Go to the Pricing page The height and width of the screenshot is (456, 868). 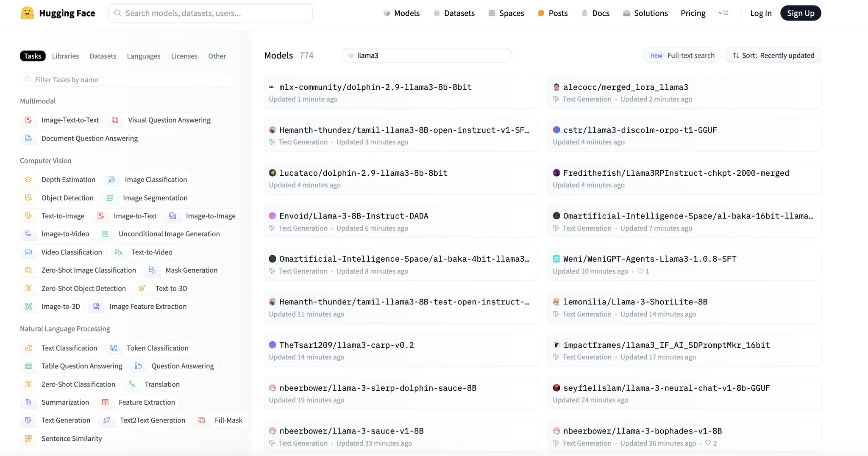coord(693,13)
